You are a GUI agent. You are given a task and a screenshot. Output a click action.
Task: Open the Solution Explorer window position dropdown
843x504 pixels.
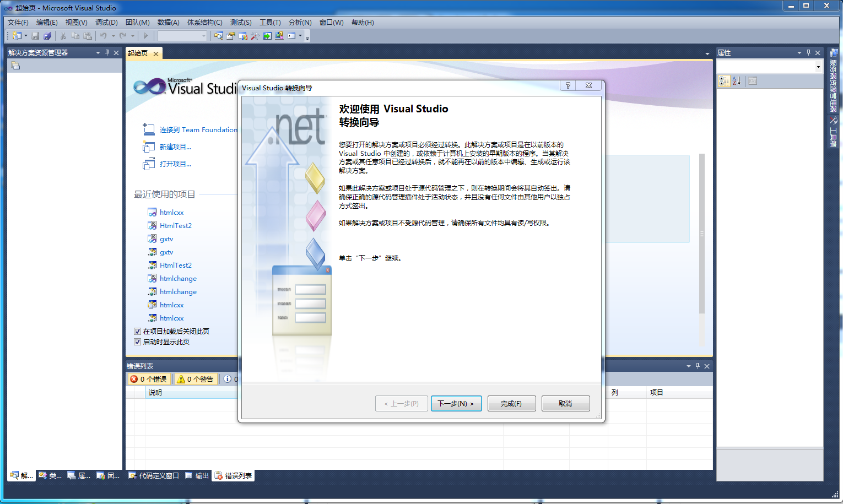(x=98, y=52)
